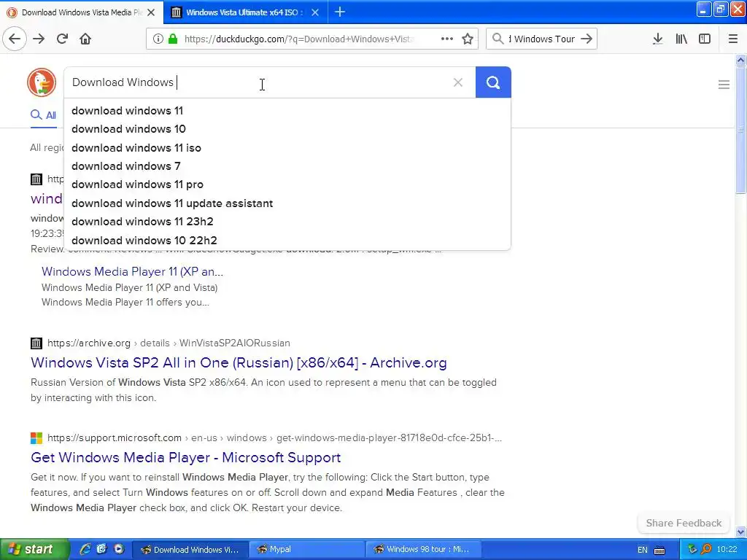Screen dimensions: 747x560
Task: Choose suggestion download windows 7
Action: (x=287, y=166)
